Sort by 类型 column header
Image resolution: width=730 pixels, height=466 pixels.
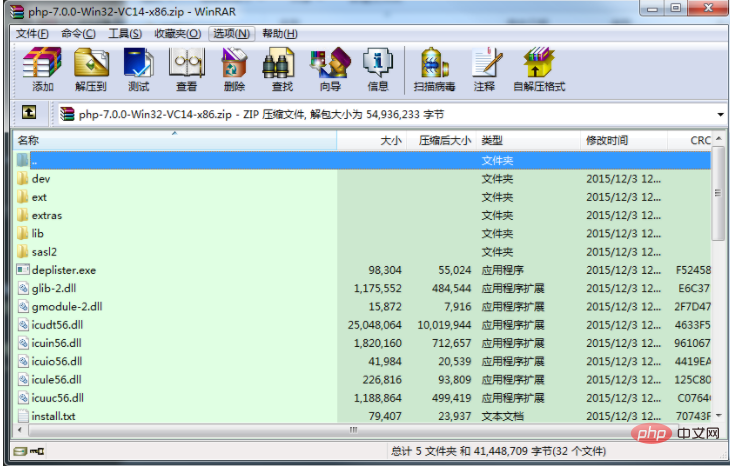coord(528,140)
